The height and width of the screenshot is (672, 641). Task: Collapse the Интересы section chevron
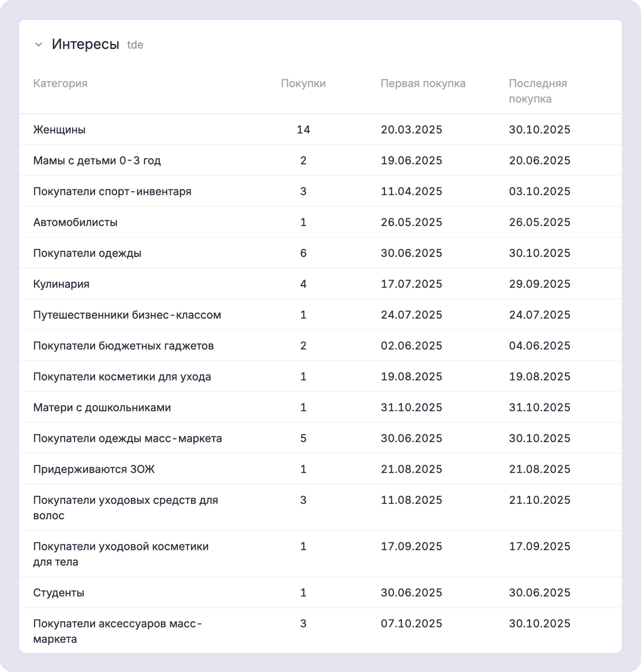pyautogui.click(x=38, y=44)
